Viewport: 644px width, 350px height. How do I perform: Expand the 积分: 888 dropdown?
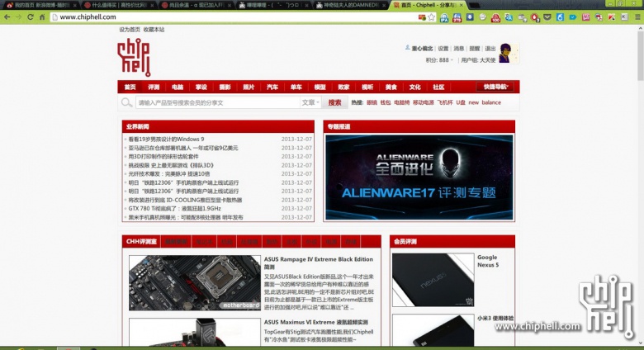point(439,60)
